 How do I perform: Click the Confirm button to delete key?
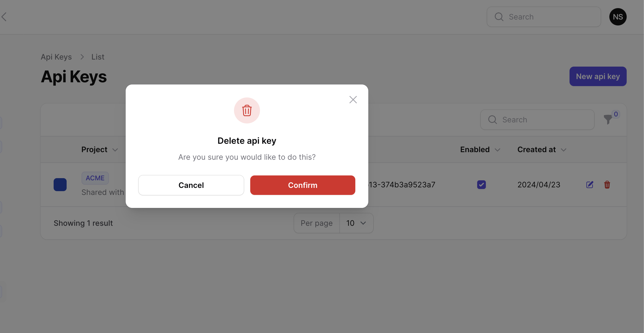pyautogui.click(x=303, y=185)
